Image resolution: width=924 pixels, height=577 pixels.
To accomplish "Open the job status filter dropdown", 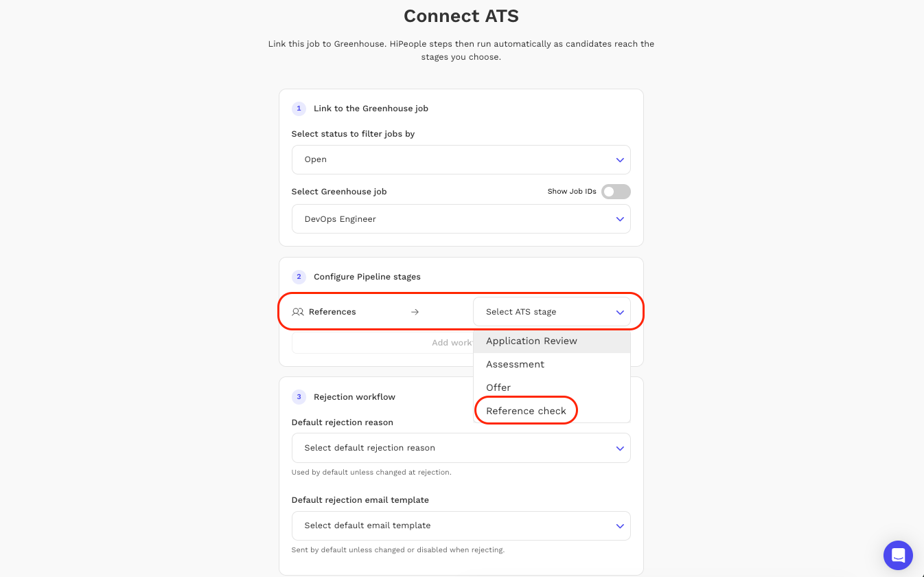I will coord(461,159).
